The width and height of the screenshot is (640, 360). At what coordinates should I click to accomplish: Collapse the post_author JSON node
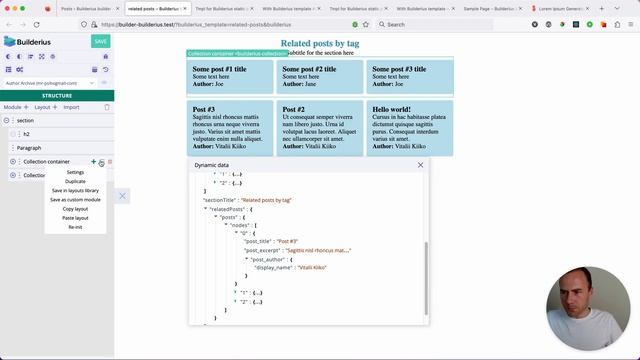(x=247, y=259)
